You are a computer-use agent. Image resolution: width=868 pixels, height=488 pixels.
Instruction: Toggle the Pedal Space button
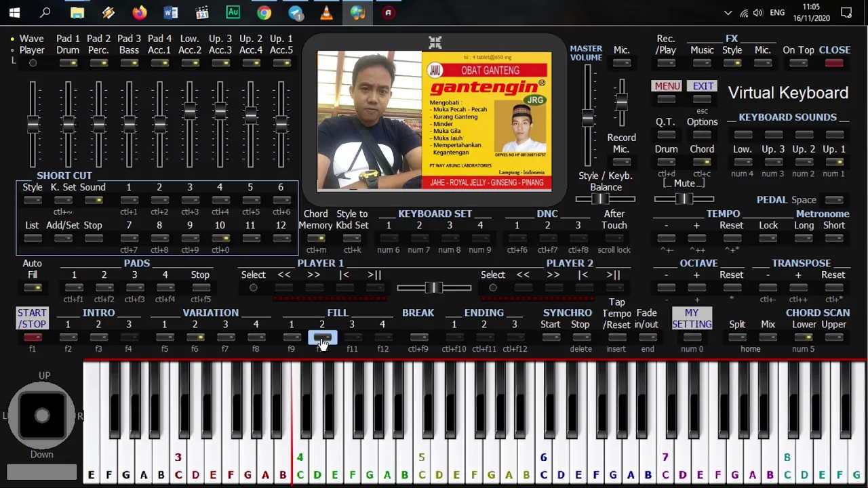click(834, 200)
